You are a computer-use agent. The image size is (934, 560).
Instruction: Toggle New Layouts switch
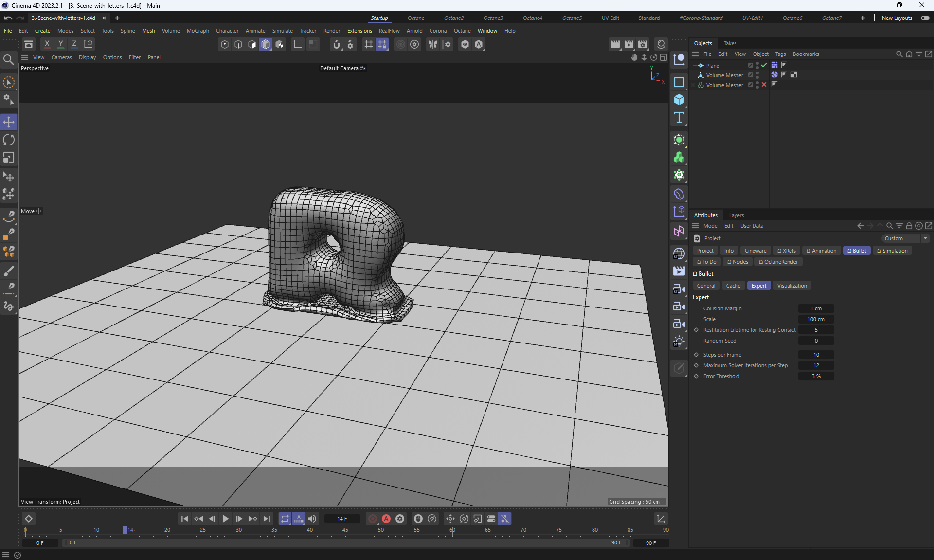[x=925, y=18]
